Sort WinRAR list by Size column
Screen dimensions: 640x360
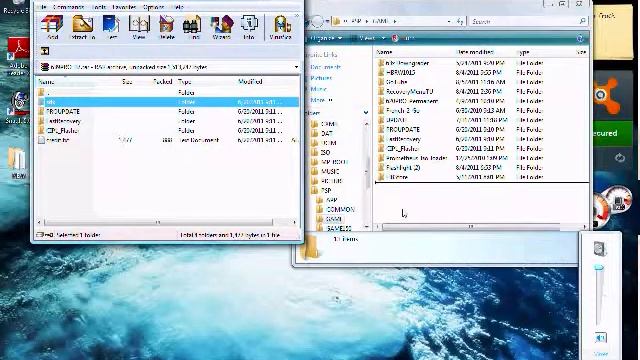(127, 82)
